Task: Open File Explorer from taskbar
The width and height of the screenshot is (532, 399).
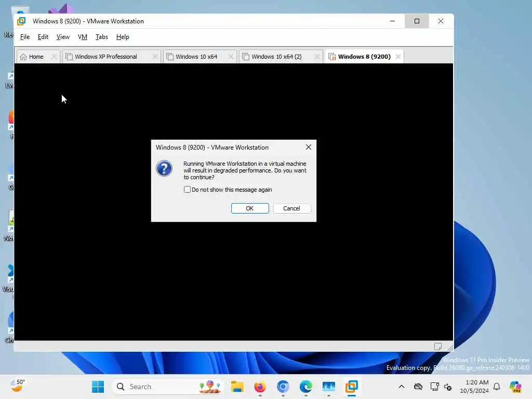Action: (237, 387)
